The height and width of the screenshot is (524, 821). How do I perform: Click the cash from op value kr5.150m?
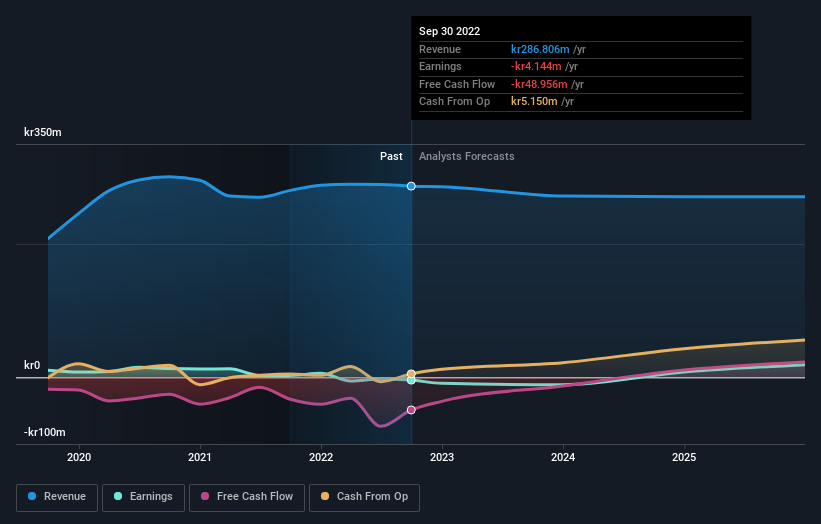point(534,102)
